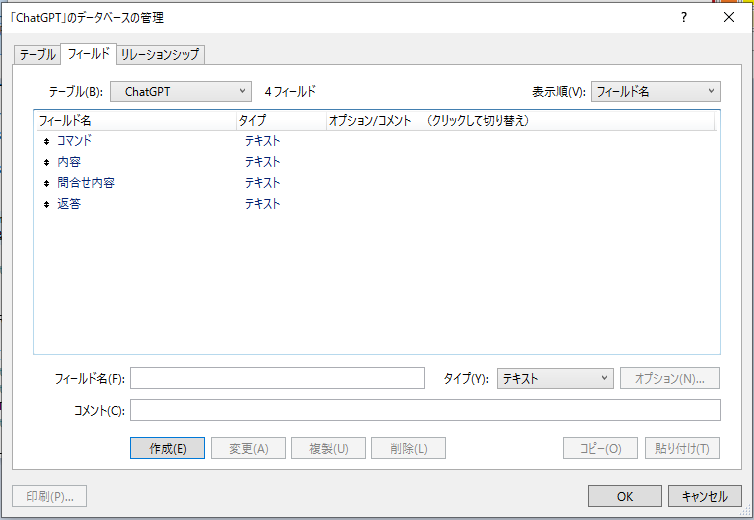The image size is (754, 520).
Task: Click the 作成 button
Action: tap(167, 448)
